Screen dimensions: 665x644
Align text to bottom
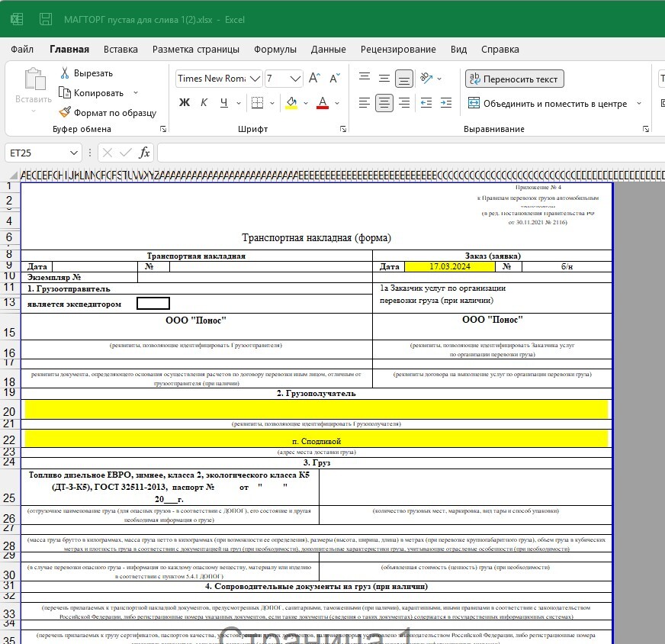pos(404,79)
